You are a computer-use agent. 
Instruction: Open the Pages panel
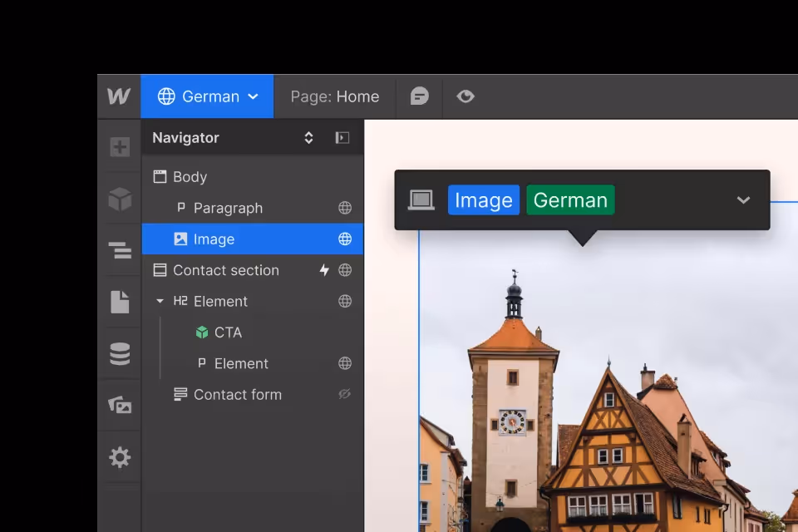tap(120, 302)
